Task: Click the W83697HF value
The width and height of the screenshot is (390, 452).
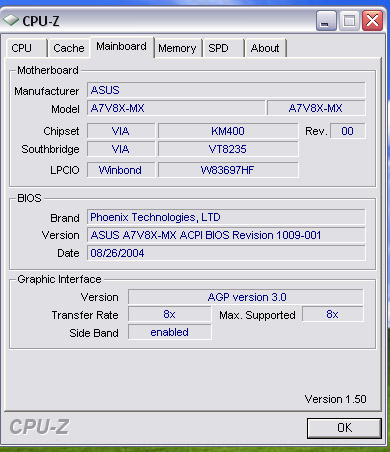Action: [228, 170]
